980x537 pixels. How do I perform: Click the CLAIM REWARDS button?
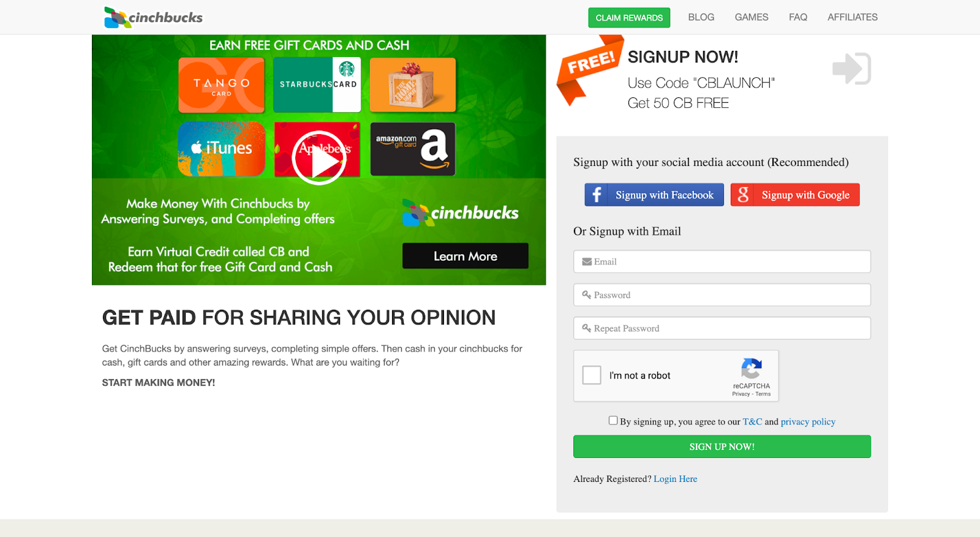pos(629,18)
